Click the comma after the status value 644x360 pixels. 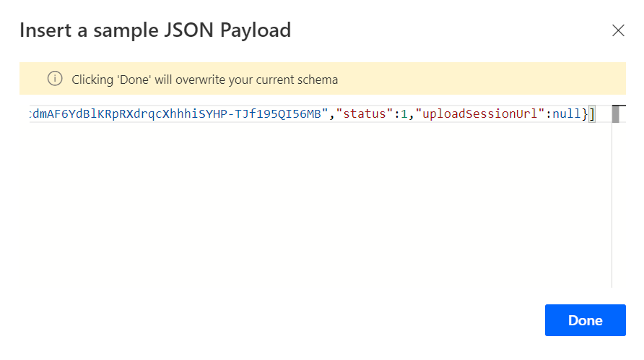pyautogui.click(x=411, y=114)
